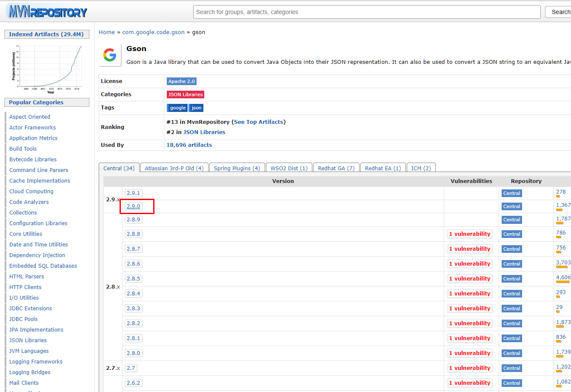Open version 2.6.2
Image resolution: width=571 pixels, height=392 pixels.
point(133,383)
